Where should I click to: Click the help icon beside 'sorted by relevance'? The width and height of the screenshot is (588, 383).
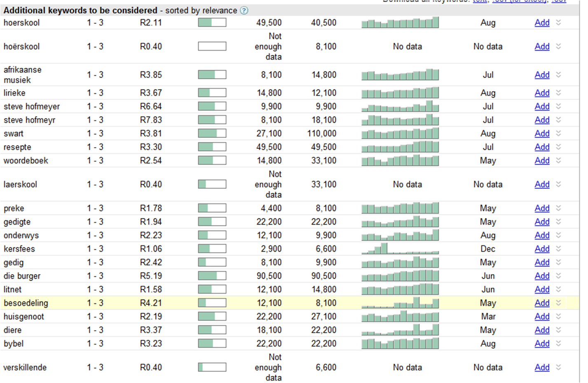244,11
